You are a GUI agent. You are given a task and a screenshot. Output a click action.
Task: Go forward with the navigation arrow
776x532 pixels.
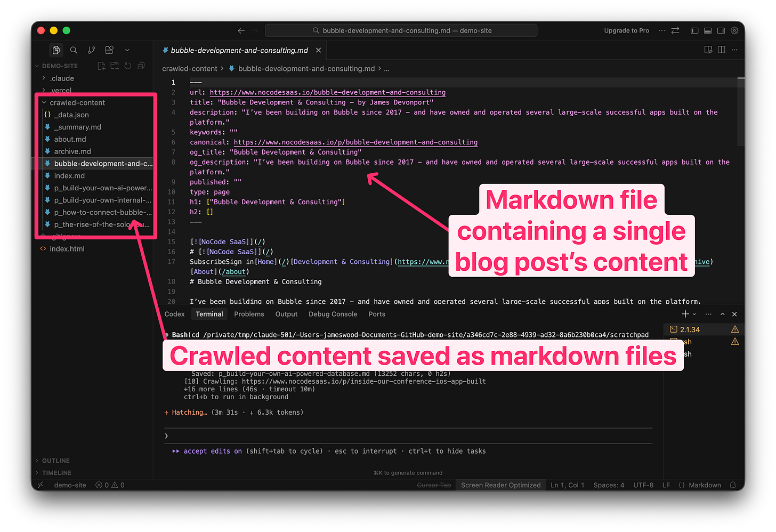coord(255,31)
